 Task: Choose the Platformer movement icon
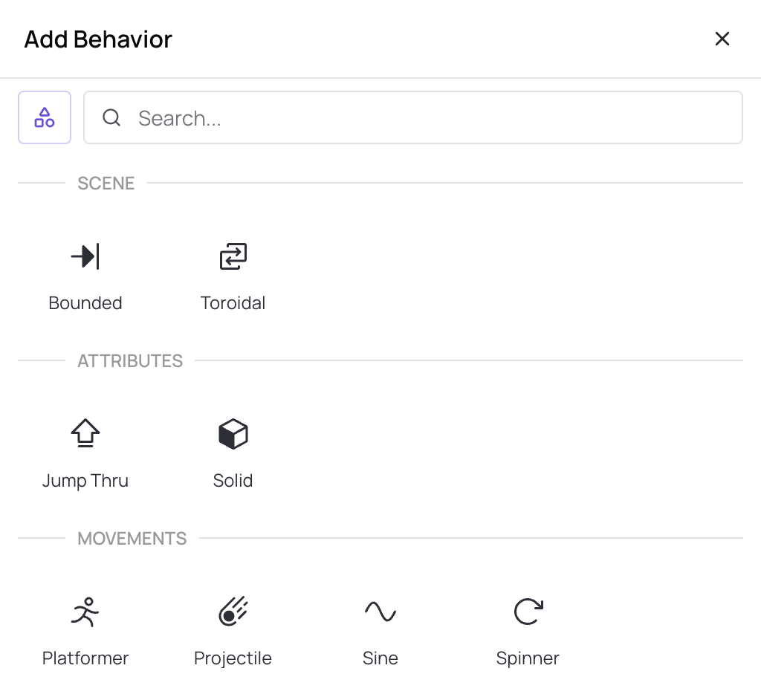[85, 611]
